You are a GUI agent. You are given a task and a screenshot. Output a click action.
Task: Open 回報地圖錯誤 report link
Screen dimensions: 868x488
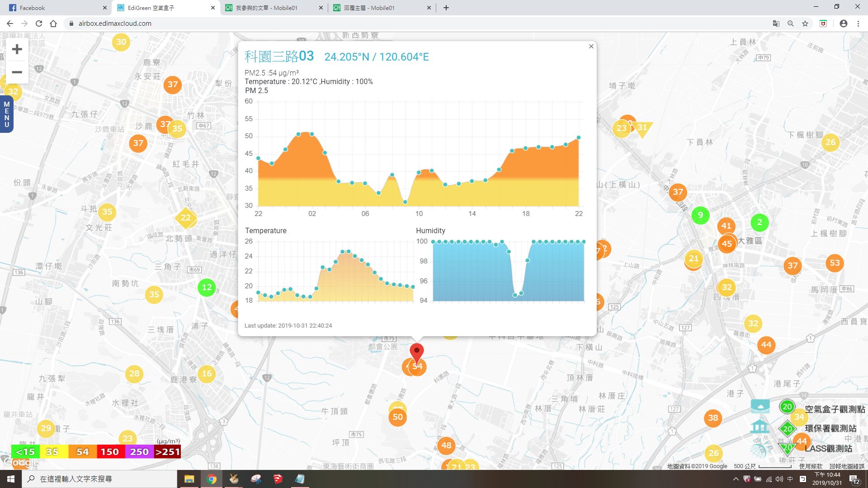click(846, 466)
